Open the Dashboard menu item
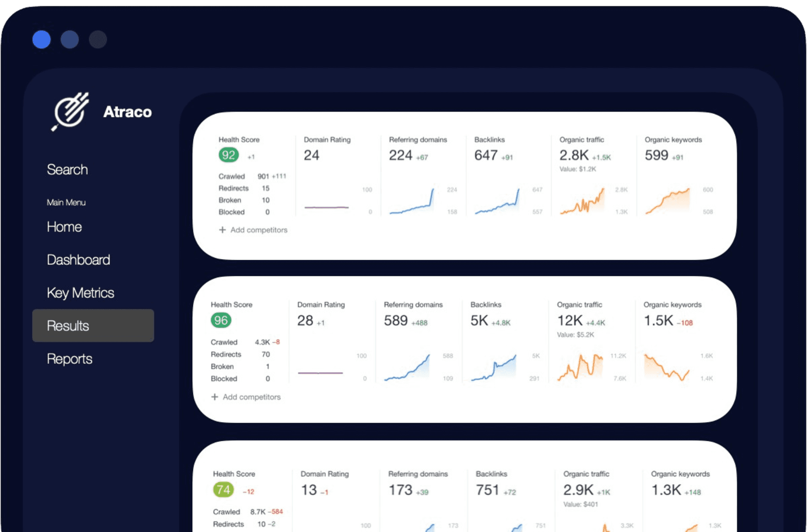The image size is (809, 532). click(78, 260)
